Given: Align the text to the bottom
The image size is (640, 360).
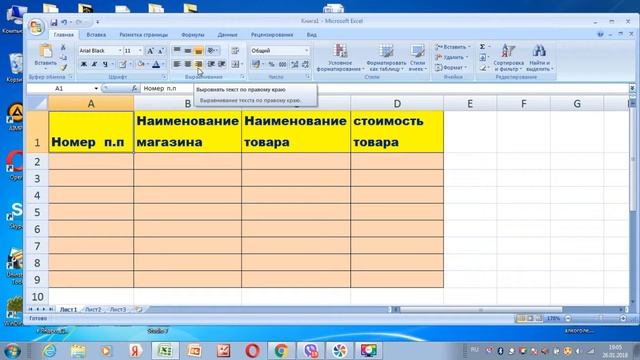Looking at the screenshot, I should click(198, 51).
